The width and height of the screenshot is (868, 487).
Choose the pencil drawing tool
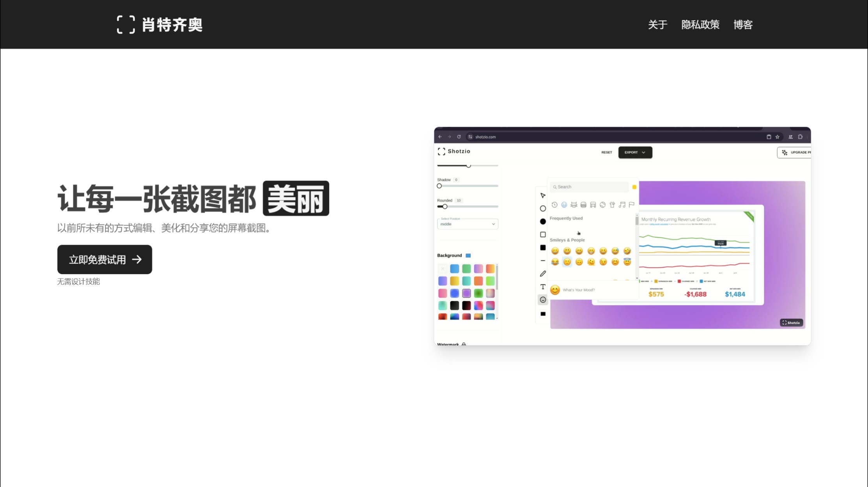coord(543,273)
